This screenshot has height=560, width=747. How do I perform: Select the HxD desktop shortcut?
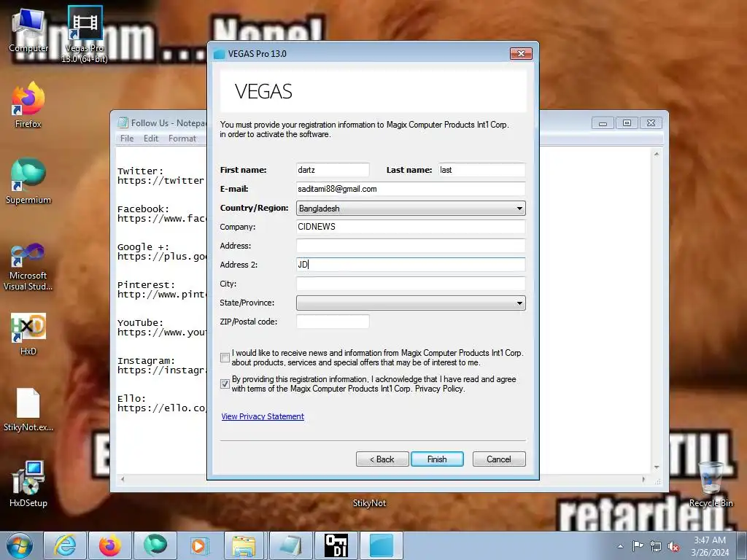click(x=28, y=334)
